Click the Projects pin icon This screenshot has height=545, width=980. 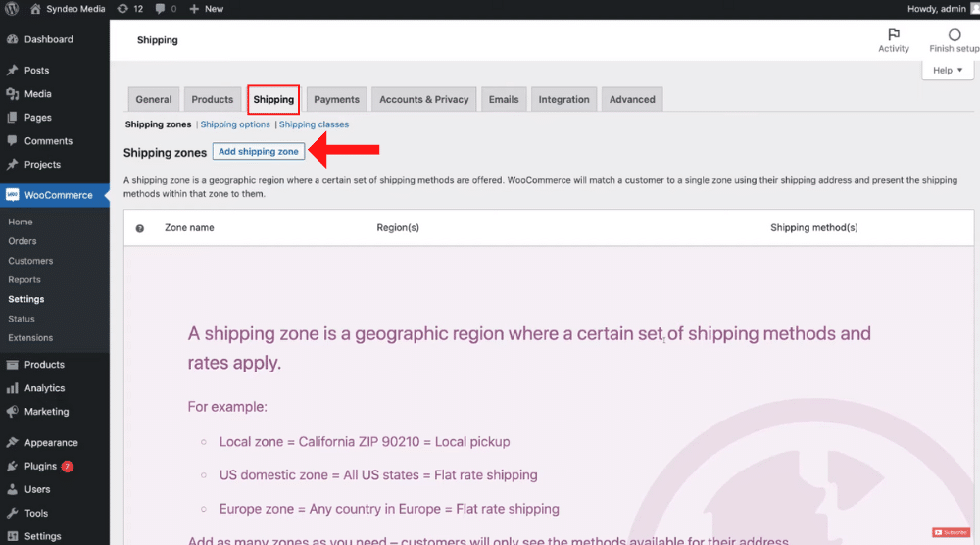[x=12, y=165]
